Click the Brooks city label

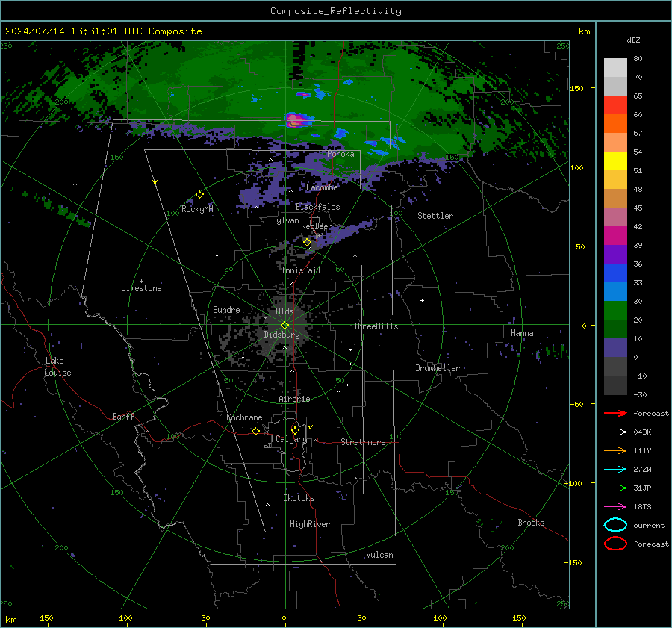coord(531,523)
